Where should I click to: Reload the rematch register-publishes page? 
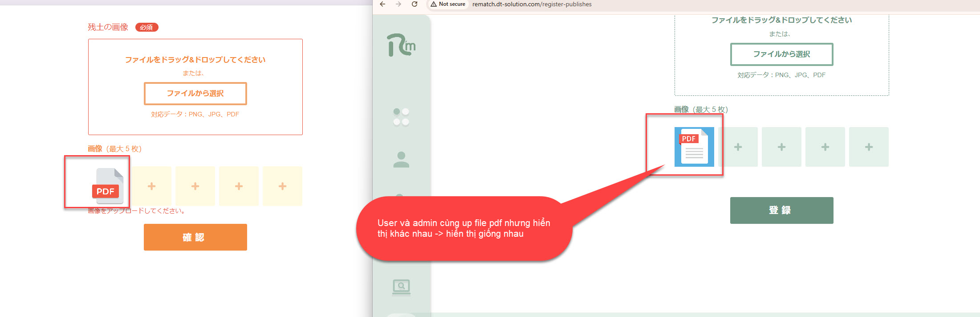415,4
